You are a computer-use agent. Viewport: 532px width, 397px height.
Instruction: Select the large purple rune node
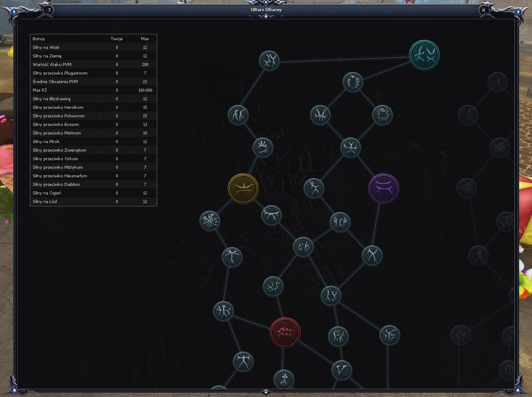[x=383, y=188]
